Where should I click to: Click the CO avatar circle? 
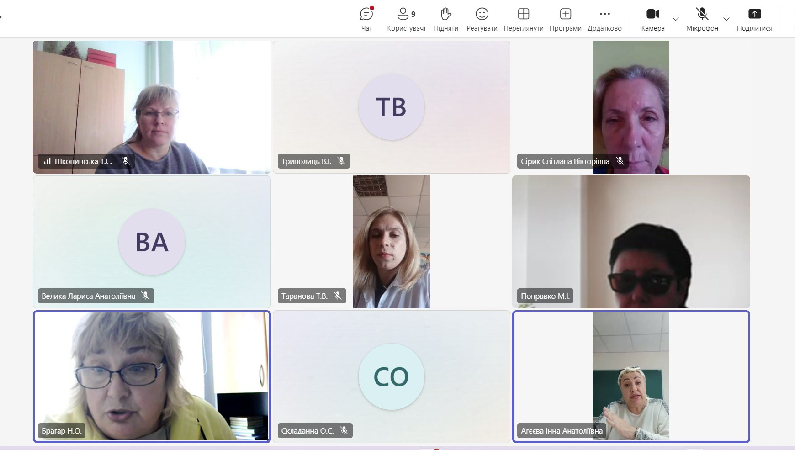[x=391, y=377]
